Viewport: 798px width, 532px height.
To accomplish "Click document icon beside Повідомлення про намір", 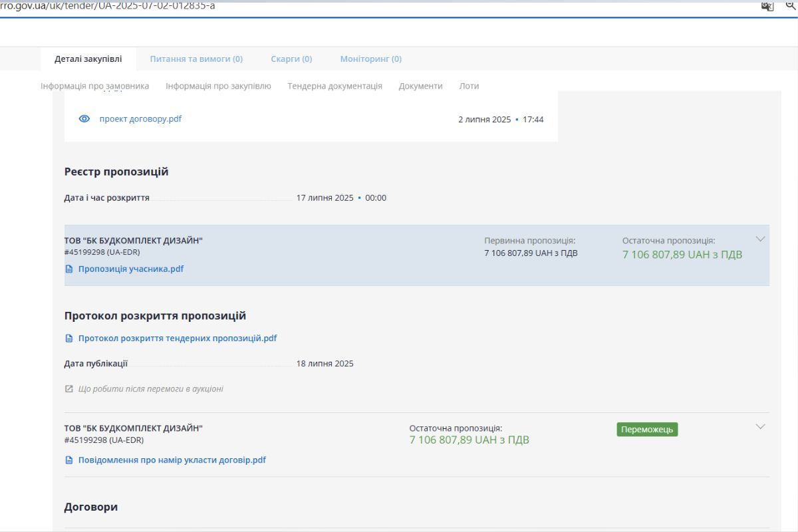I will 69,460.
